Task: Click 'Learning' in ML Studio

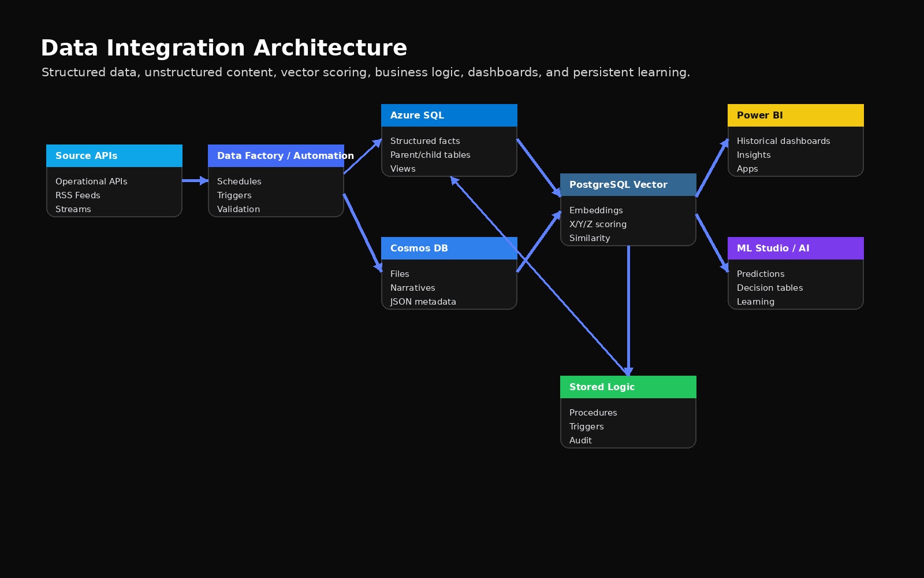Action: tap(755, 302)
